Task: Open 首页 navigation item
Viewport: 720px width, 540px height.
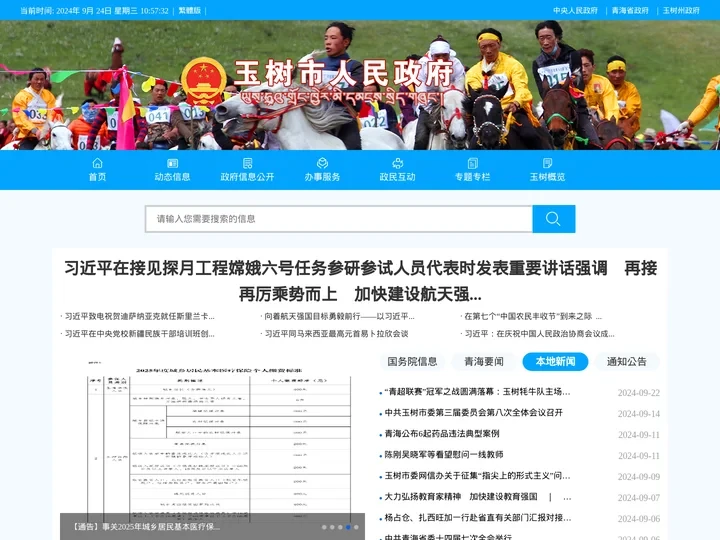Action: coord(97,177)
